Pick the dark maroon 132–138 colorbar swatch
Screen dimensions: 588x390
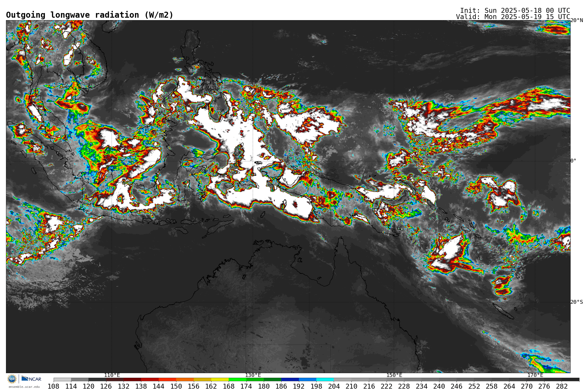pos(132,380)
